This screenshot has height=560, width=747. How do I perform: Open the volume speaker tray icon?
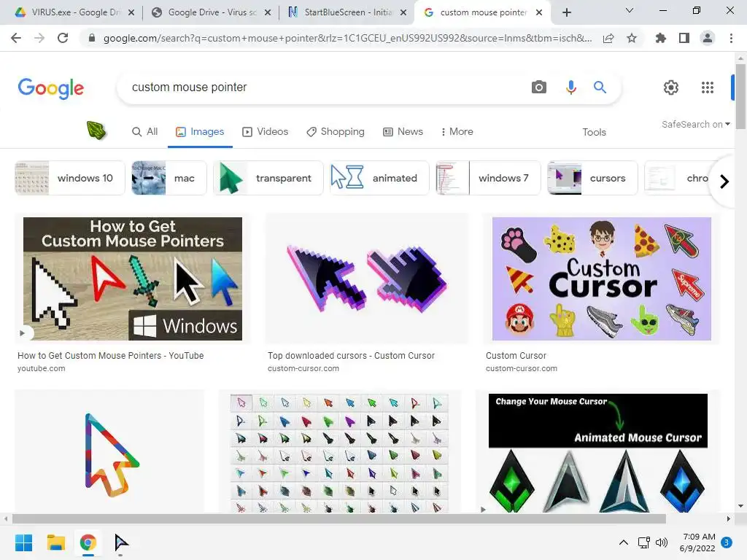[x=661, y=542]
